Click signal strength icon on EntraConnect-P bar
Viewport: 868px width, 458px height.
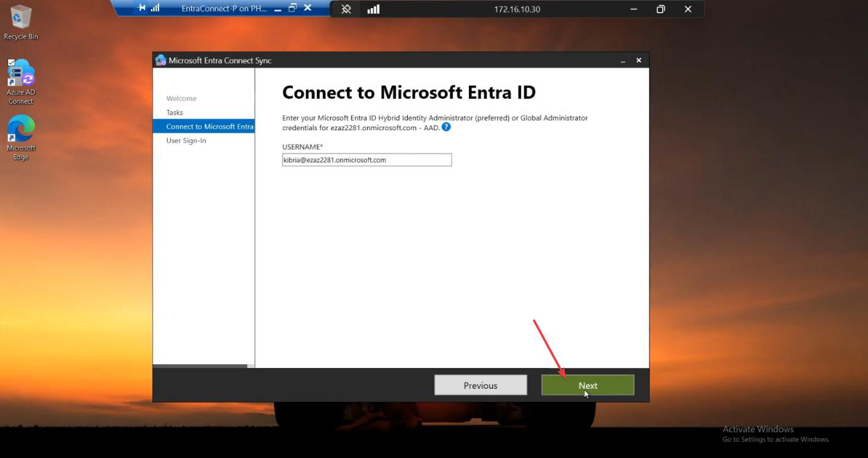pyautogui.click(x=155, y=8)
